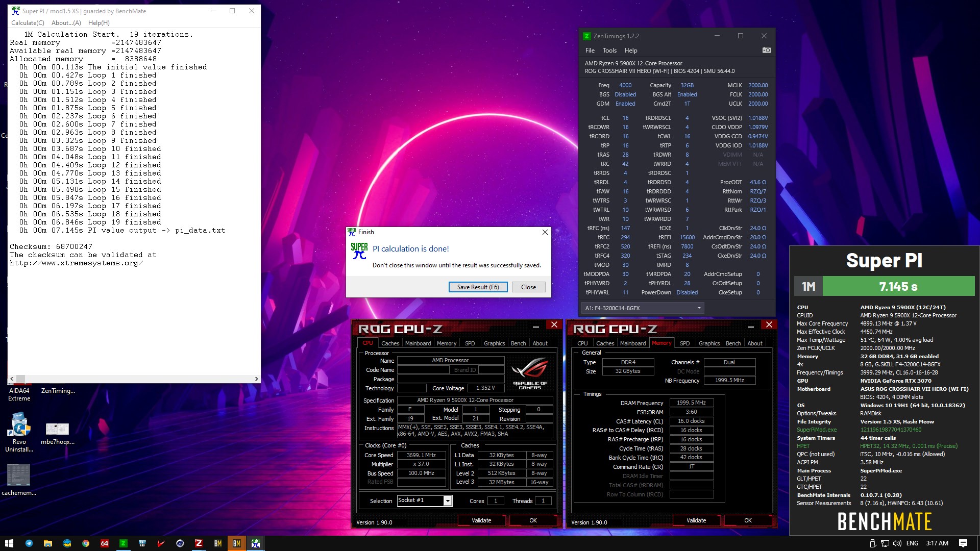The width and height of the screenshot is (980, 551).
Task: Open the mbe7hoqx desktop image file
Action: tap(58, 433)
